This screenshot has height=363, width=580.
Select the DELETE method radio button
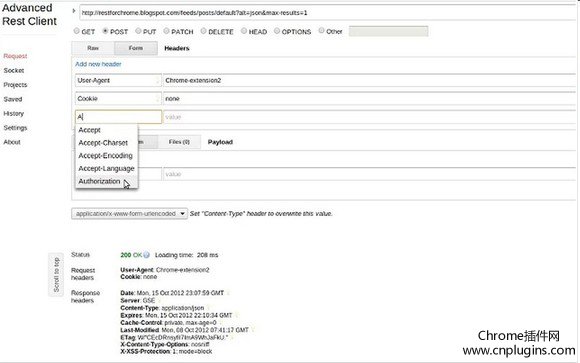click(203, 31)
